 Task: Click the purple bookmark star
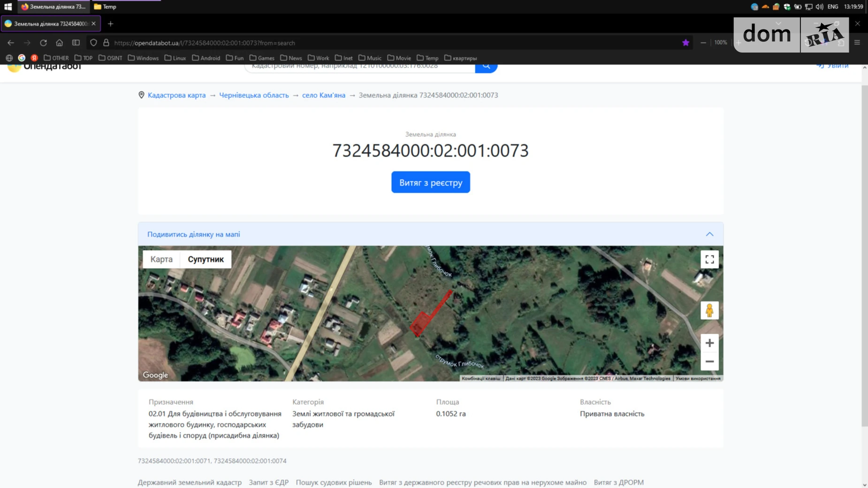click(685, 43)
